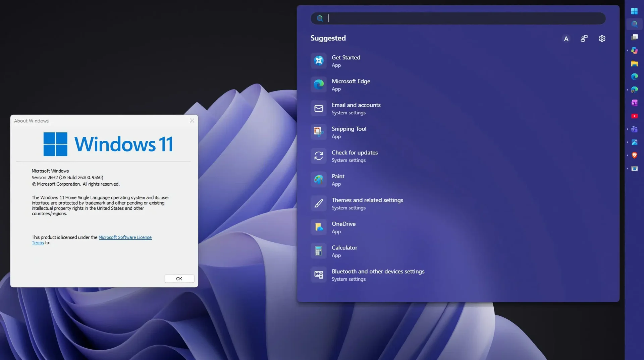The height and width of the screenshot is (360, 644).
Task: Open the Photos app from the taskbar
Action: click(x=634, y=142)
